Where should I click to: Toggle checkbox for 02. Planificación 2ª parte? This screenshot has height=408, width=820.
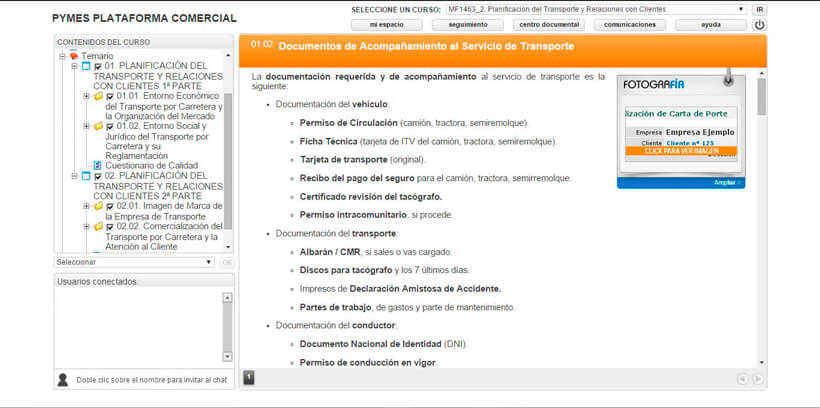[x=98, y=176]
